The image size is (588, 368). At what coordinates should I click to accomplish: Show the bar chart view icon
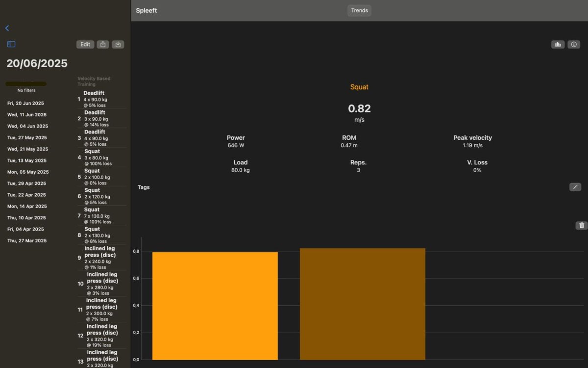(x=558, y=44)
